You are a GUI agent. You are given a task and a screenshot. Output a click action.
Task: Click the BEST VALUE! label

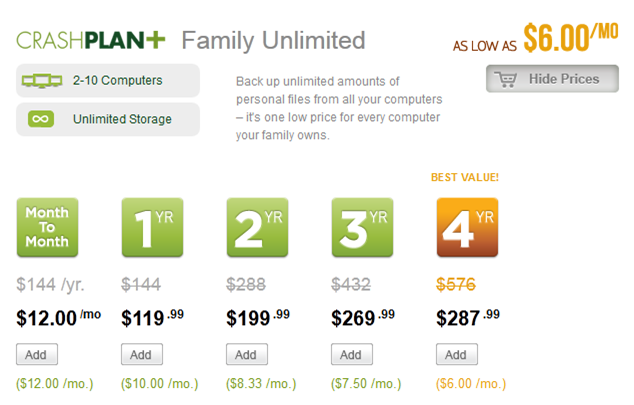coord(465,177)
